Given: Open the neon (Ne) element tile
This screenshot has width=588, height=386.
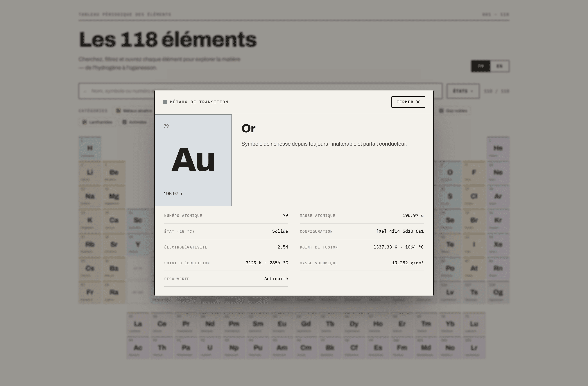Looking at the screenshot, I should (498, 172).
